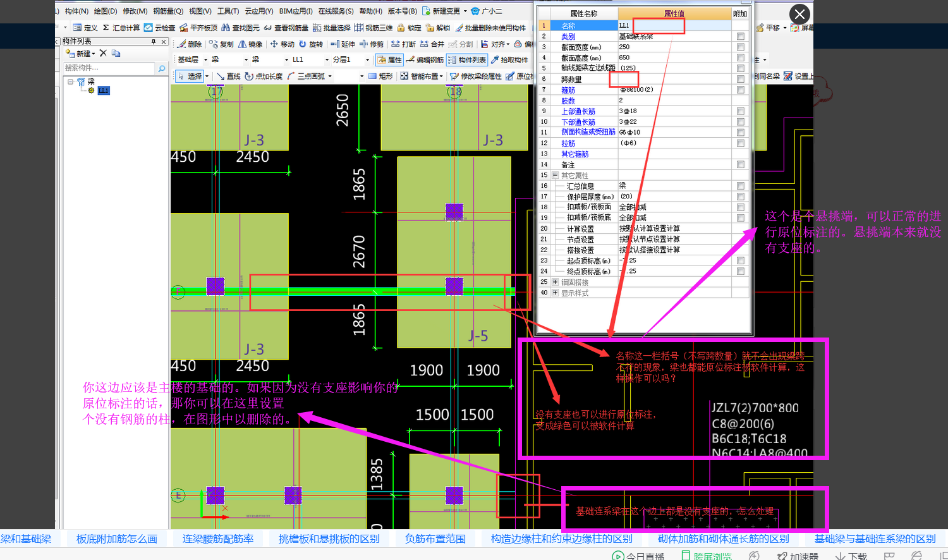
Task: Open link 连梁腰筋配筋率
Action: [218, 539]
